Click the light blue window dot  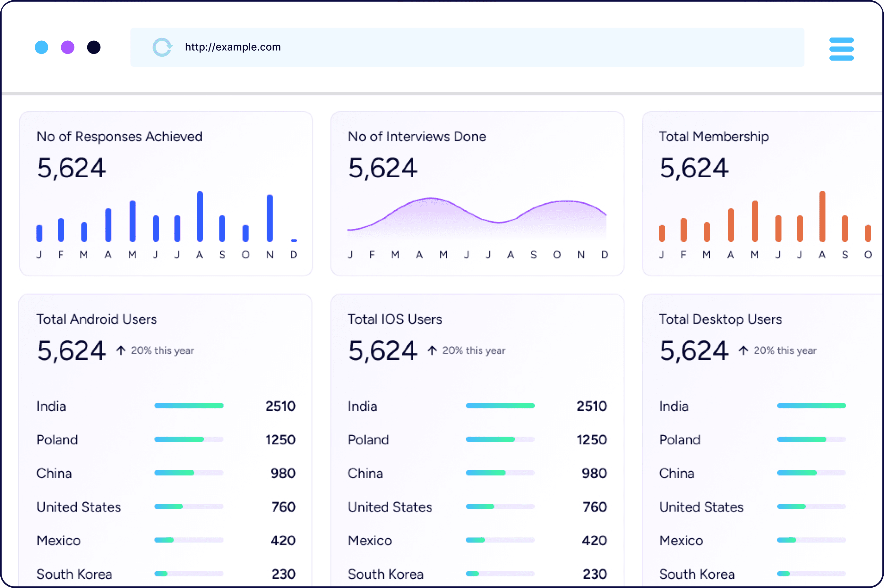(x=42, y=47)
